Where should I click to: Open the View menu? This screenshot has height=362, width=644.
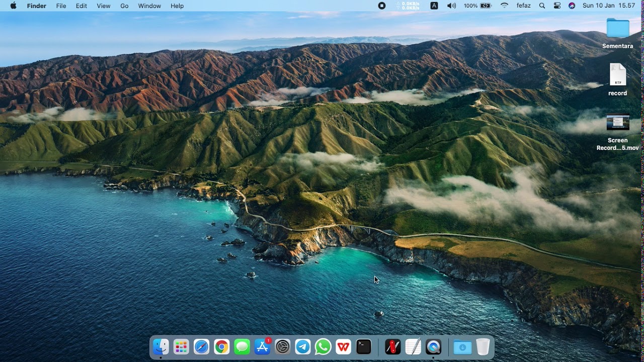coord(103,6)
